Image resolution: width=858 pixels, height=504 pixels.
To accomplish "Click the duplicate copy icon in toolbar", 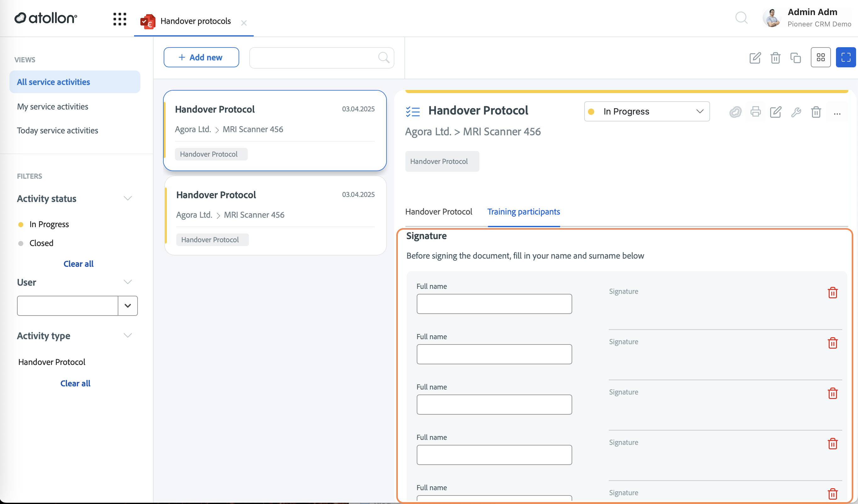I will pos(796,58).
